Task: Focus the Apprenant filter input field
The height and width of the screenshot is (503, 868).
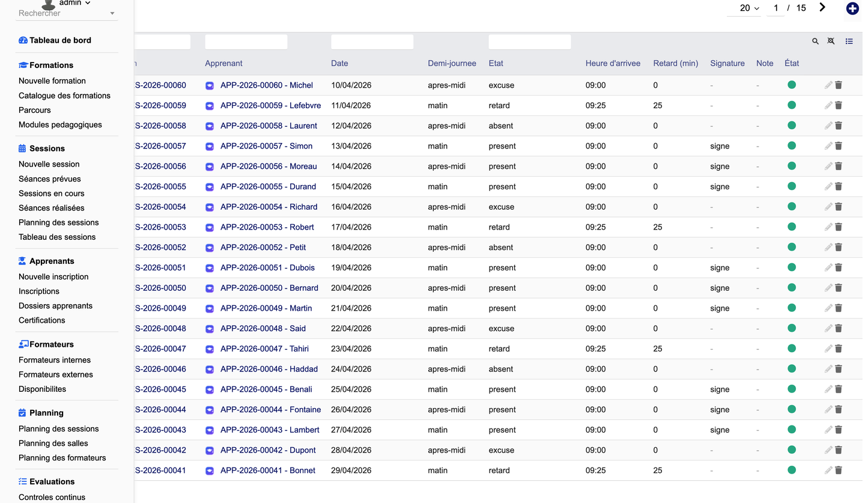Action: (246, 41)
